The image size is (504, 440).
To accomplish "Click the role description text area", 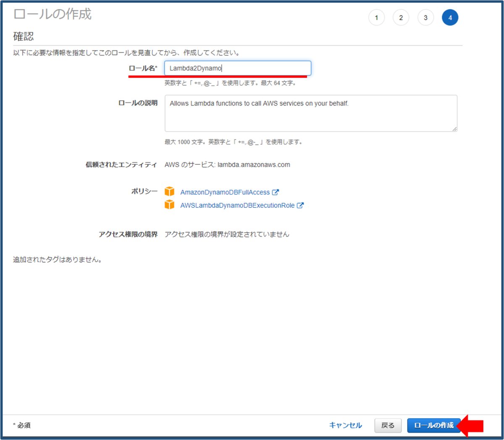I will point(311,113).
